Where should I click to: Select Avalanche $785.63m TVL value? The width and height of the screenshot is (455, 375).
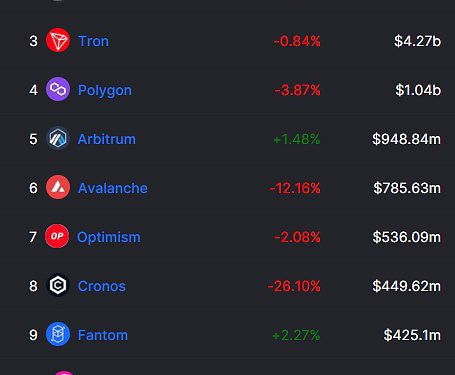(407, 188)
